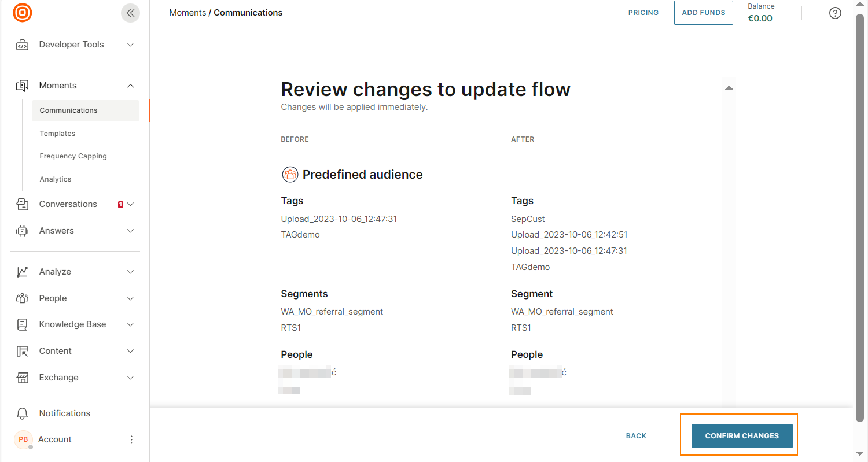This screenshot has height=462, width=868.
Task: Expand the Knowledge Base chevron
Action: pyautogui.click(x=130, y=324)
